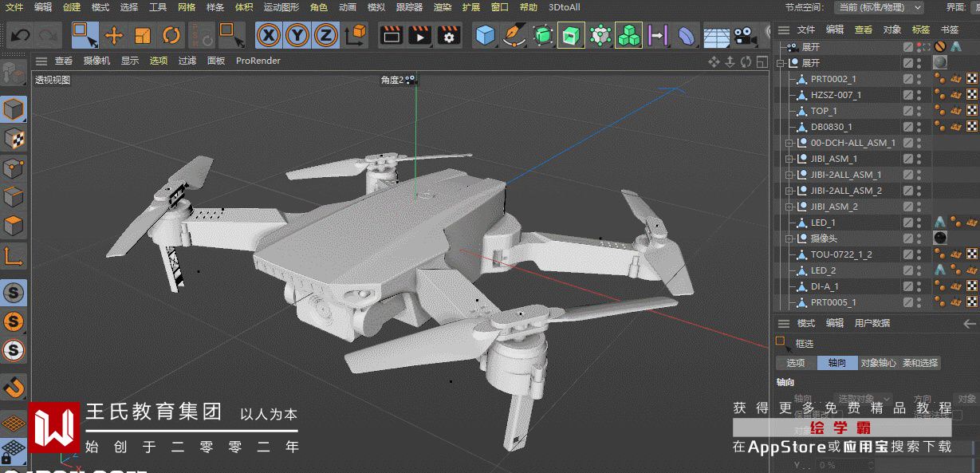980x473 pixels.
Task: Toggle Z axis lock button
Action: point(325,35)
